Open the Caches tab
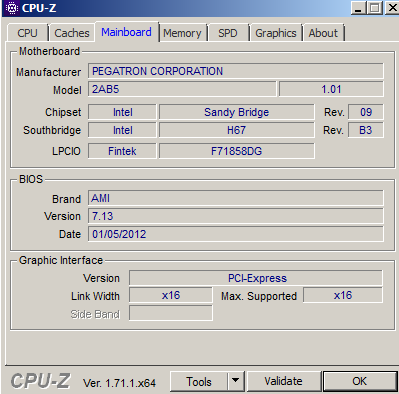 [72, 33]
